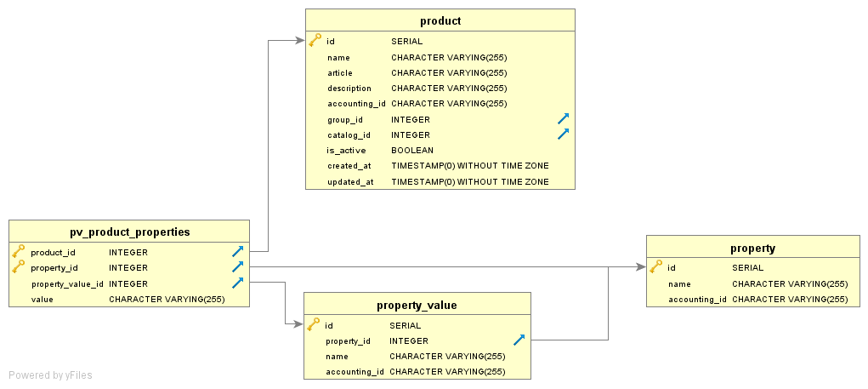Image resolution: width=868 pixels, height=389 pixels.
Task: Click INTEGER type of group_id
Action: pos(411,120)
